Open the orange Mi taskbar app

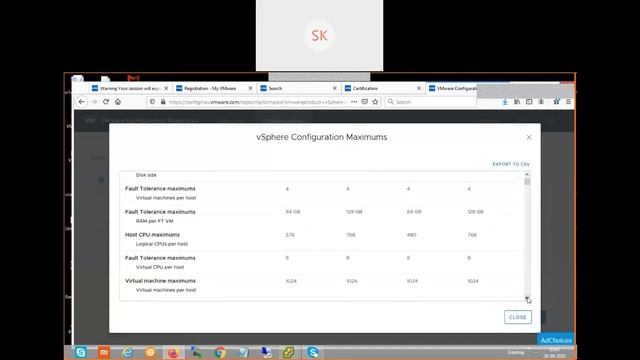click(104, 352)
